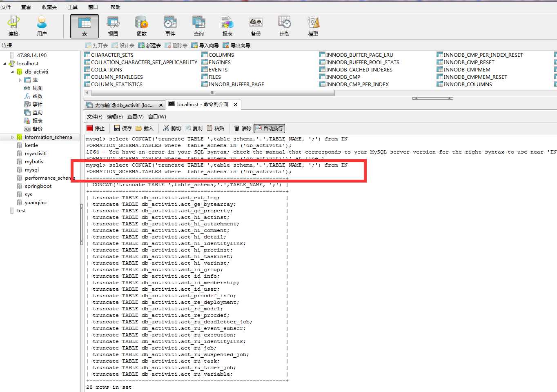Viewport: 557px width, 392px height.
Task: Select 函数 node under db_activiti
Action: coord(37,96)
